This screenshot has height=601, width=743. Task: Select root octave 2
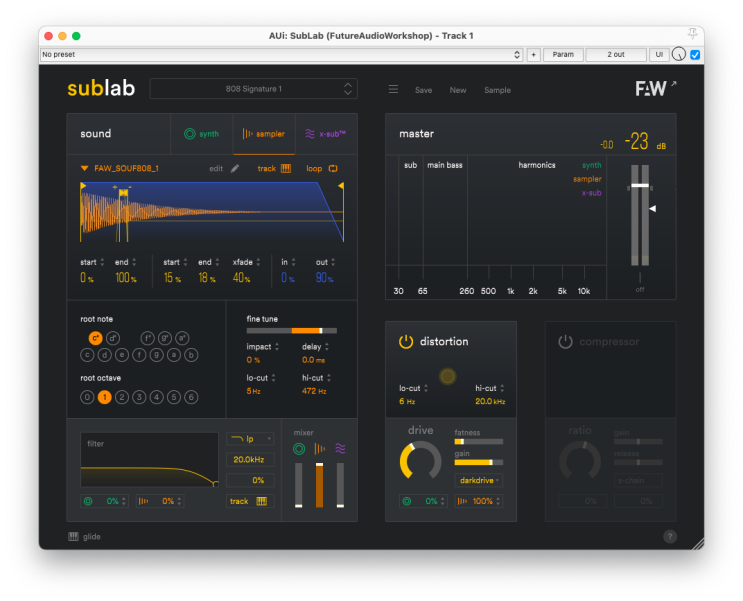point(122,397)
